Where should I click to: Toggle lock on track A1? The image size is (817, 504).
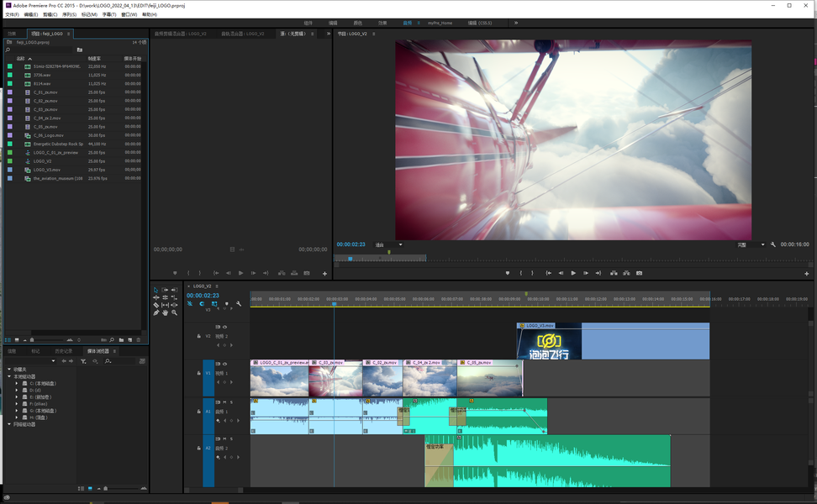pos(199,412)
